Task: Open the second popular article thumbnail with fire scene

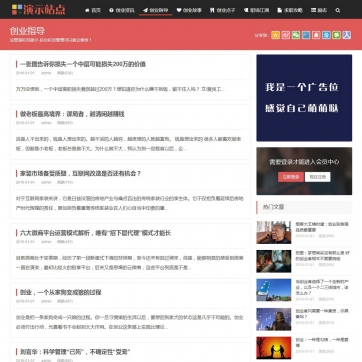Action: tap(273, 261)
